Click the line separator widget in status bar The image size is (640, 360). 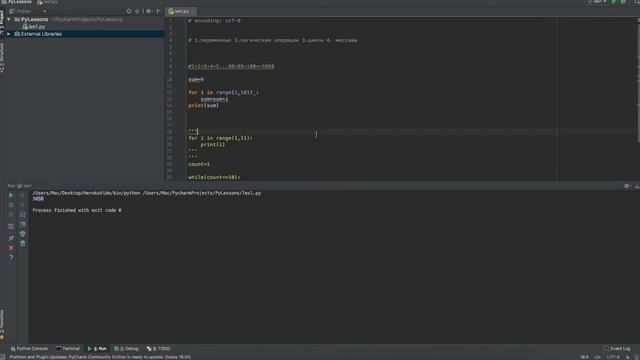(598, 357)
